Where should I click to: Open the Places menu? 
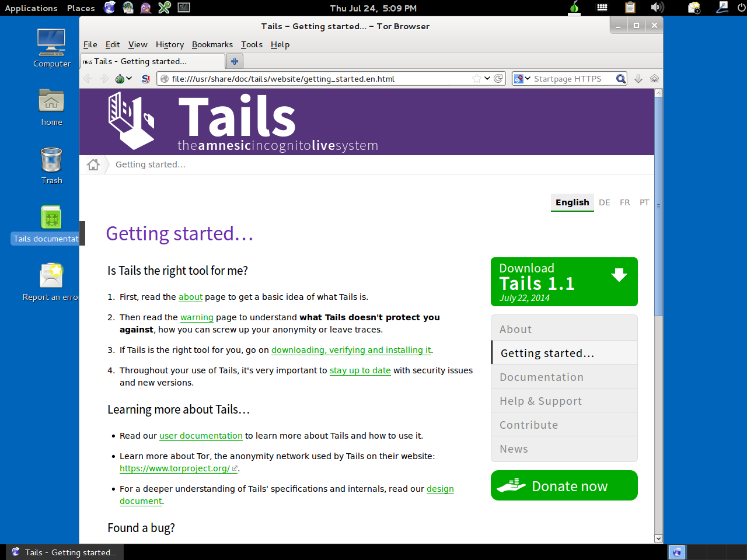click(x=81, y=8)
